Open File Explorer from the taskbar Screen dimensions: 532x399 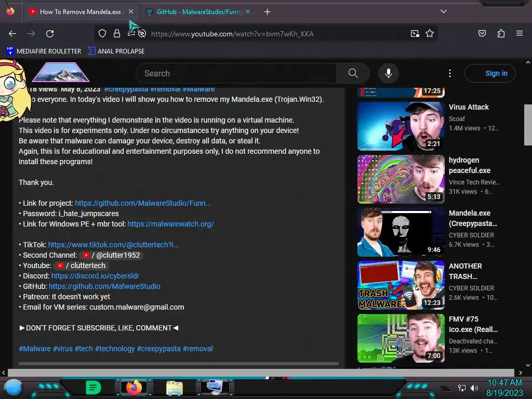point(175,388)
